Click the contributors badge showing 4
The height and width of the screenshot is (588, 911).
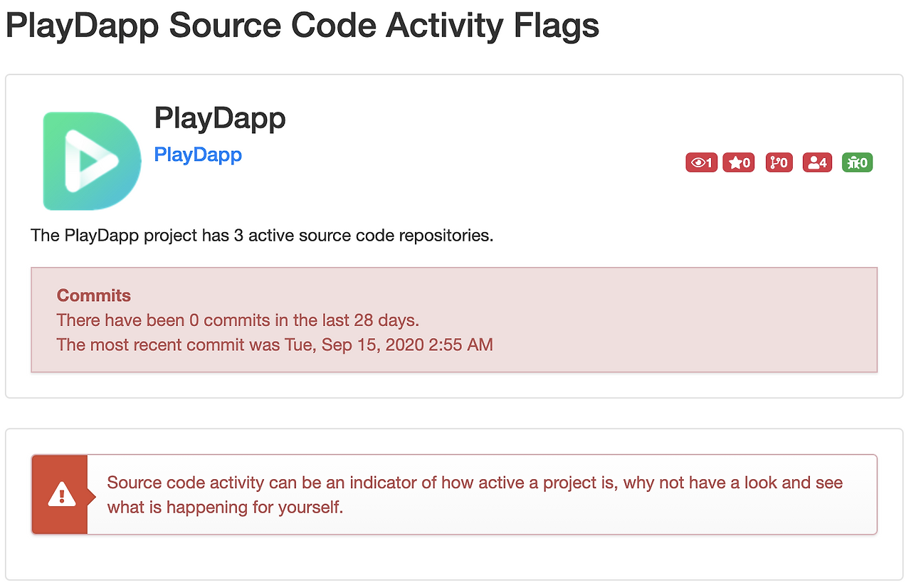click(817, 162)
